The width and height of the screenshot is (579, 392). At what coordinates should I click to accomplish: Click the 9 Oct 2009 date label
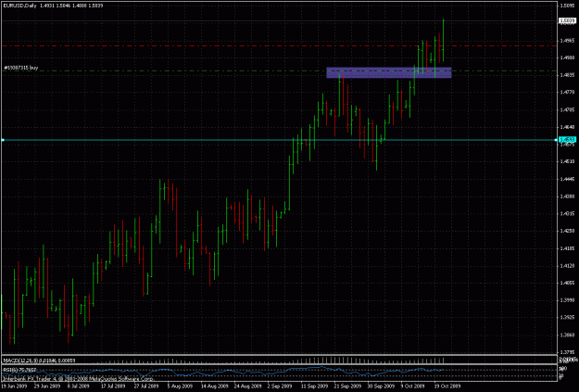(x=413, y=386)
